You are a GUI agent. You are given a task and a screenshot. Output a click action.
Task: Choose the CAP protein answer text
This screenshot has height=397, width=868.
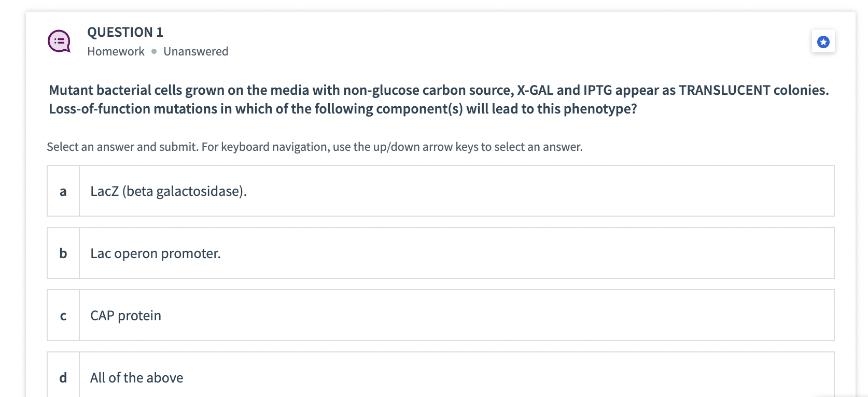point(125,316)
